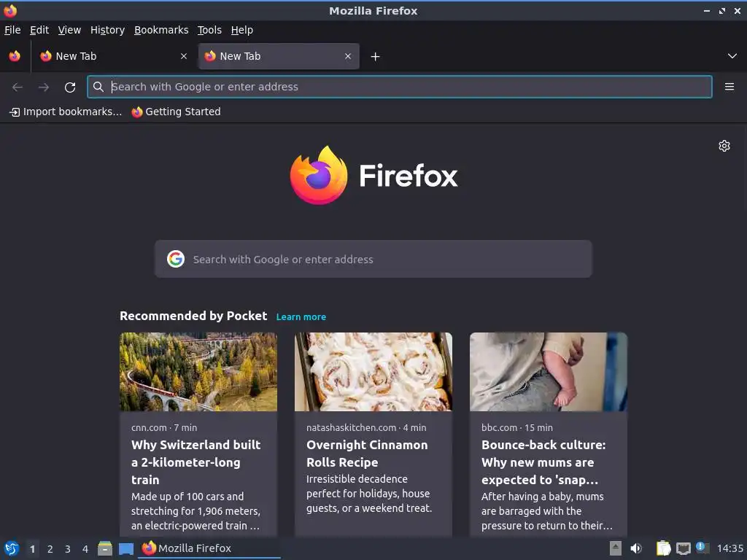
Task: Click the 'Irresistible decadence' recipe description
Action: pos(369,494)
